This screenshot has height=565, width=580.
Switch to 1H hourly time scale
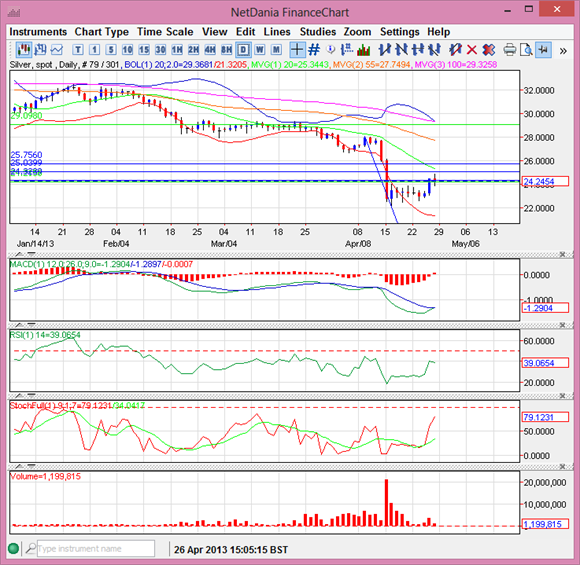177,50
